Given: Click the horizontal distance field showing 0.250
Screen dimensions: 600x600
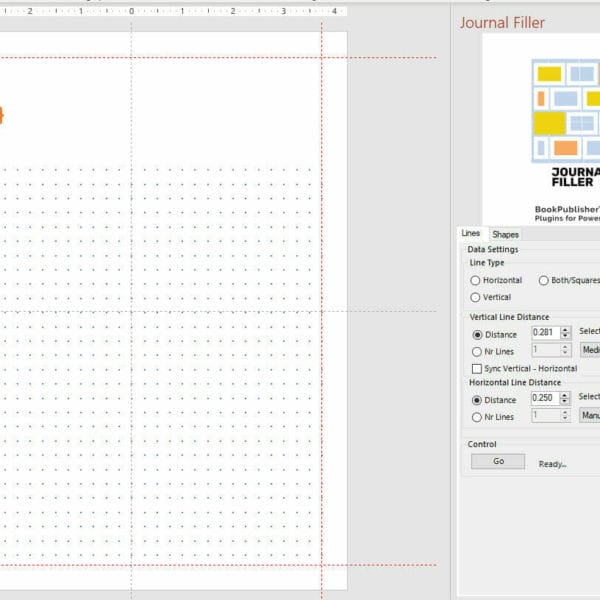Looking at the screenshot, I should click(545, 399).
